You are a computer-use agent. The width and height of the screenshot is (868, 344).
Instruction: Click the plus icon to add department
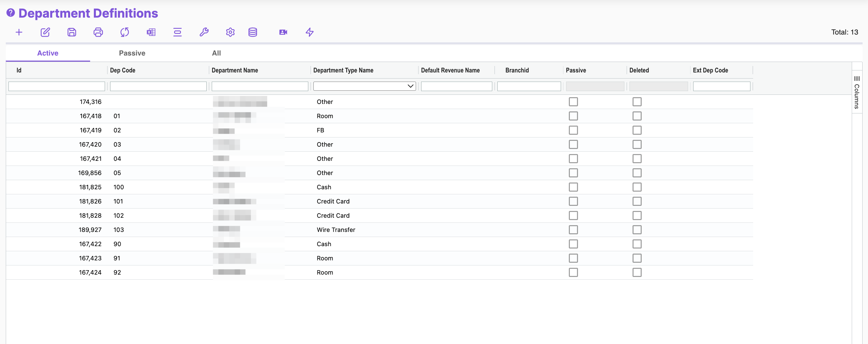[x=19, y=32]
